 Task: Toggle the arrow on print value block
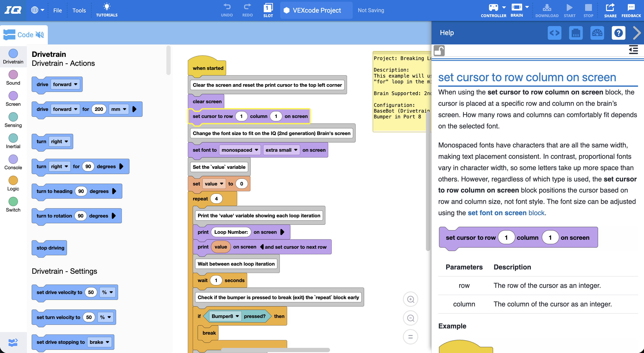tap(262, 247)
